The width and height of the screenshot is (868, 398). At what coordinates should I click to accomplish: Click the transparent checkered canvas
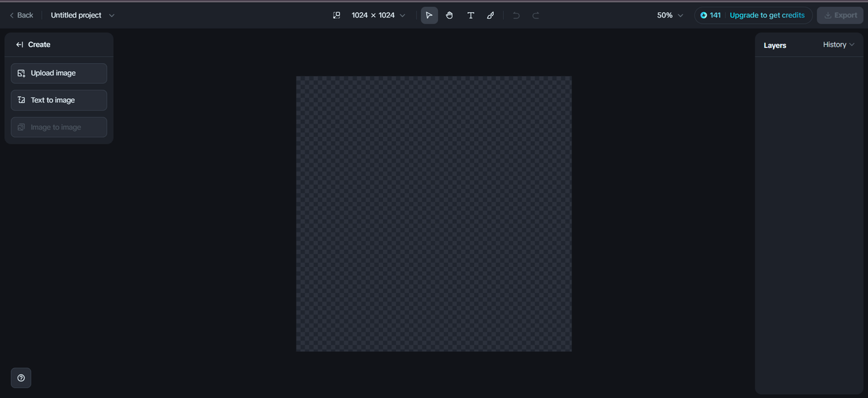(x=434, y=214)
